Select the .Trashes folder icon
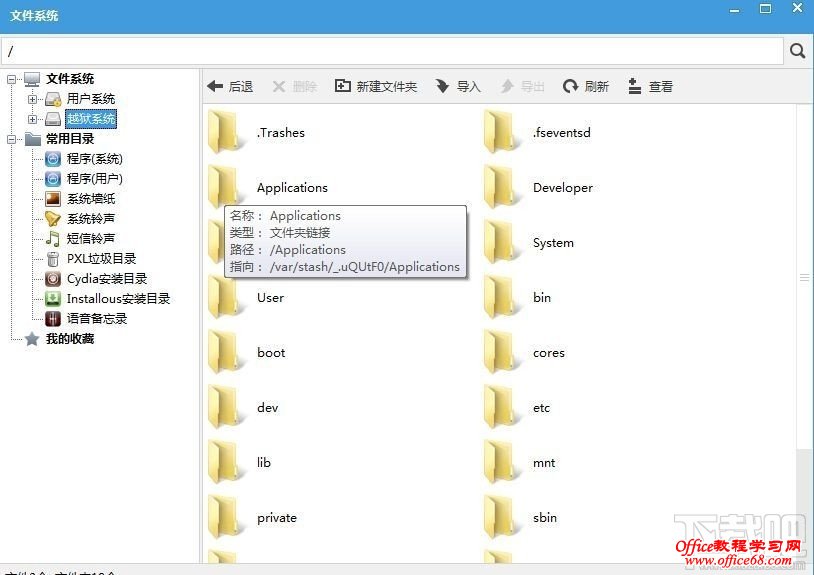 pos(225,131)
